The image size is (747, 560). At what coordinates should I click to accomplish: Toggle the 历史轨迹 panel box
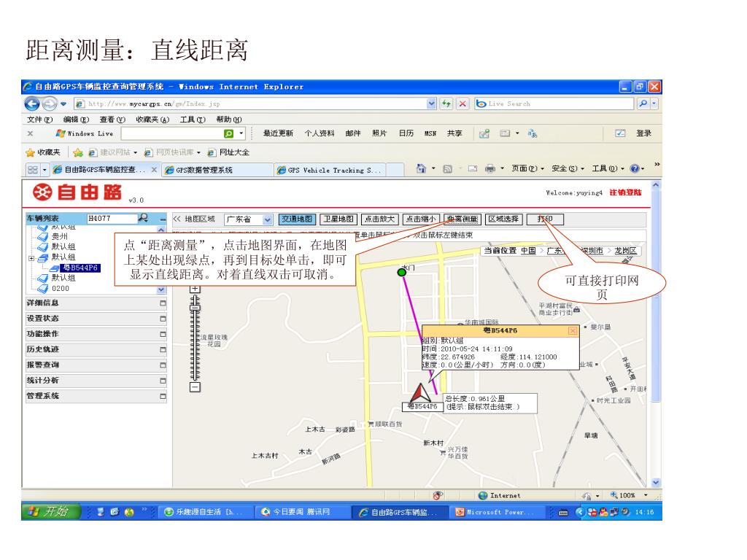pyautogui.click(x=163, y=349)
